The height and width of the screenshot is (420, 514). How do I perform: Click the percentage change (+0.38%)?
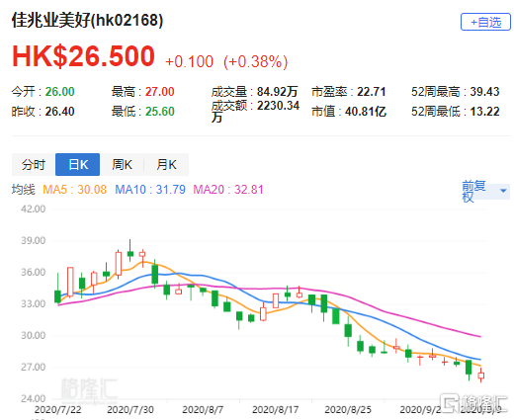(255, 61)
